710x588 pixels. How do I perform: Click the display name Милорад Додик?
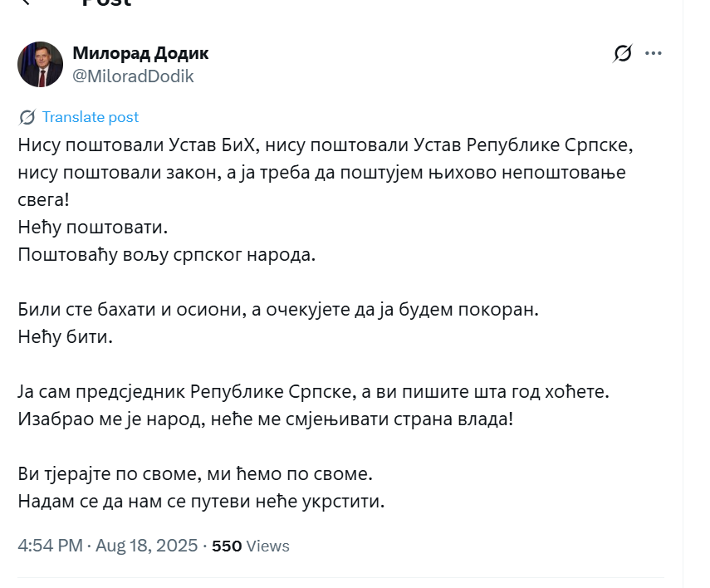[140, 53]
